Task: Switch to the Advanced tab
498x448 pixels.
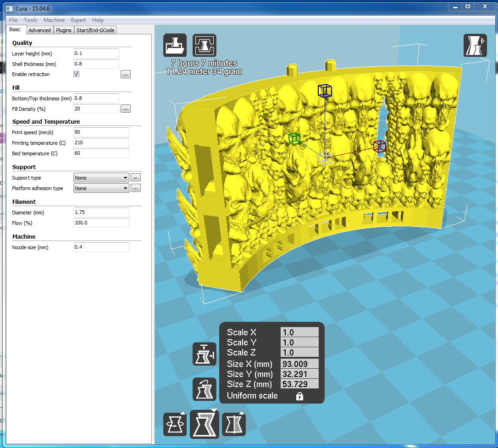Action: [x=39, y=30]
